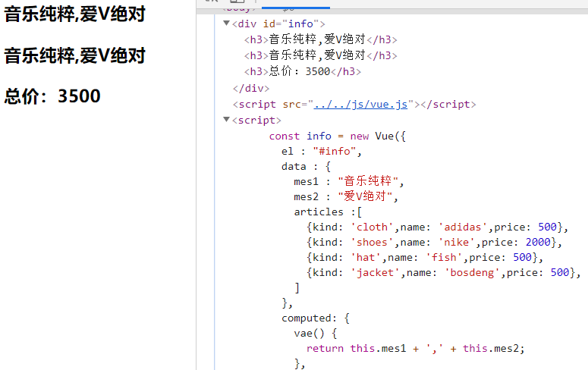Viewport: 588px width, 370px height.
Task: Click the 'articles :[' line
Action: (328, 212)
